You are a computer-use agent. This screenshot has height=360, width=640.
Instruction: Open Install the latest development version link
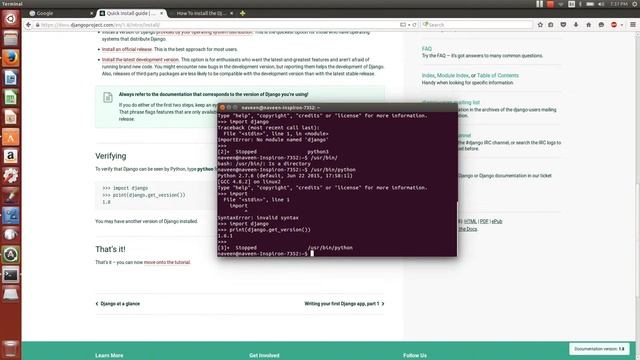tap(140, 60)
